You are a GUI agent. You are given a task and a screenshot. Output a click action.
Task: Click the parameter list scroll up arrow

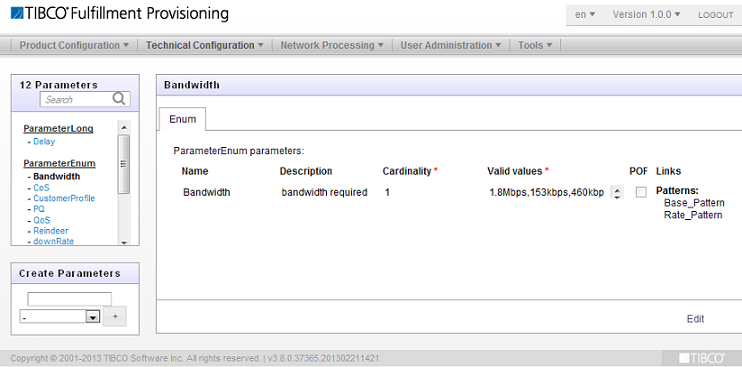click(x=124, y=128)
